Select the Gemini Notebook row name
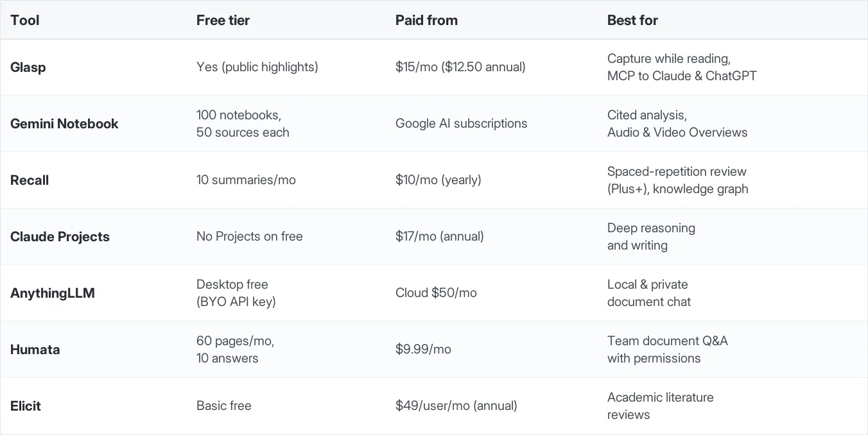 pos(64,124)
